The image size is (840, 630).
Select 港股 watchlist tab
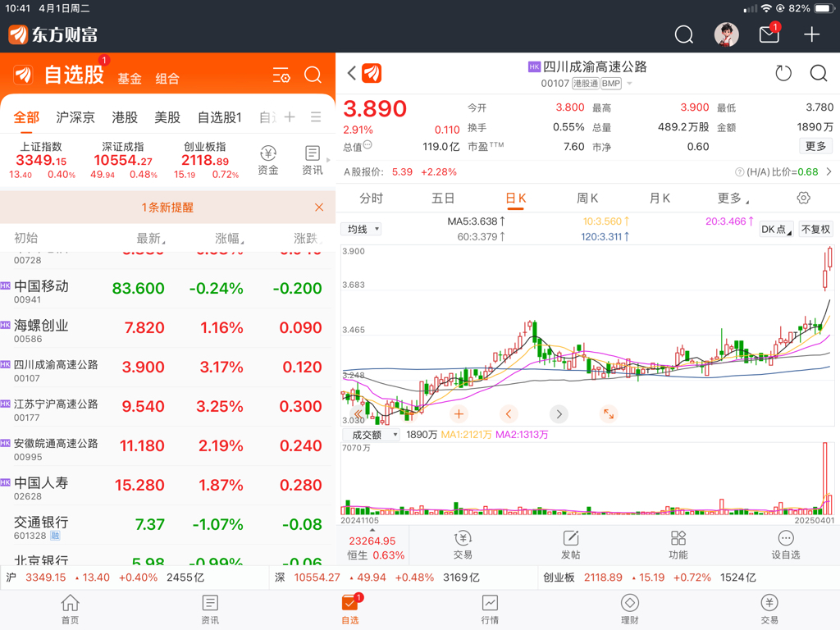[x=125, y=117]
